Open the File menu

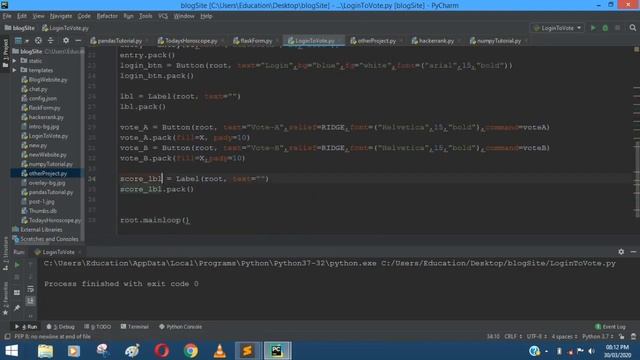[x=7, y=16]
